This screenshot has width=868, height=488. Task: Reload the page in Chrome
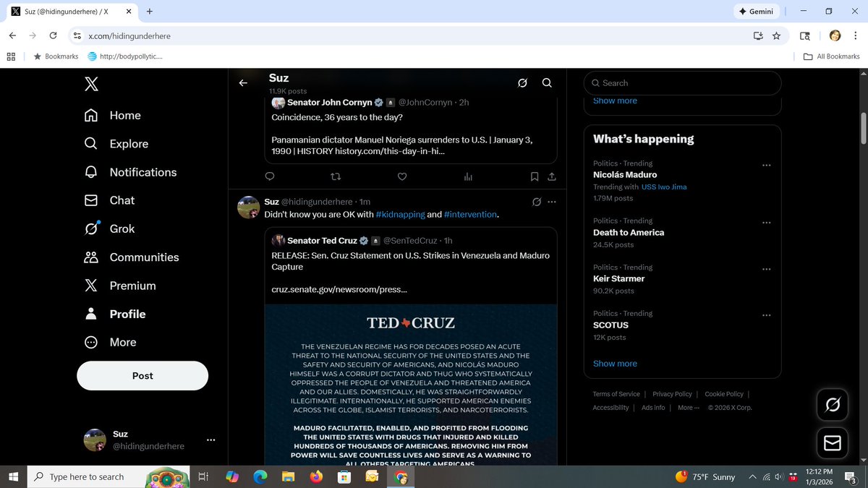(x=53, y=35)
